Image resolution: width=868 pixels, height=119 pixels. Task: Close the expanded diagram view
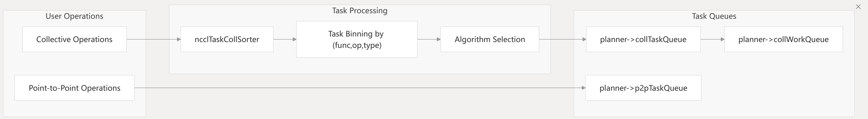(x=858, y=7)
